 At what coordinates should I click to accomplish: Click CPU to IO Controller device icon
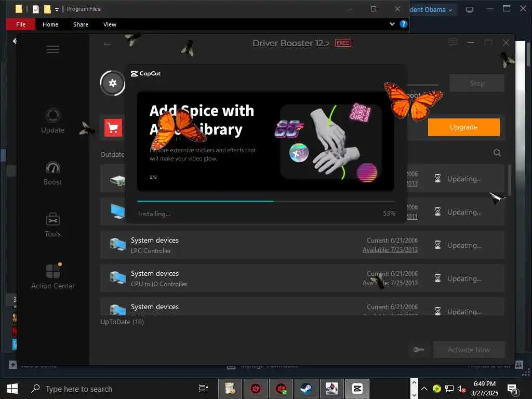118,277
